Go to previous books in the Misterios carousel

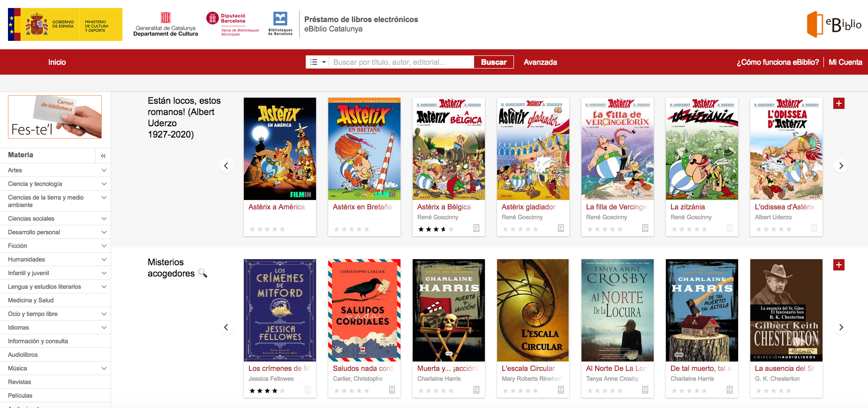(226, 327)
